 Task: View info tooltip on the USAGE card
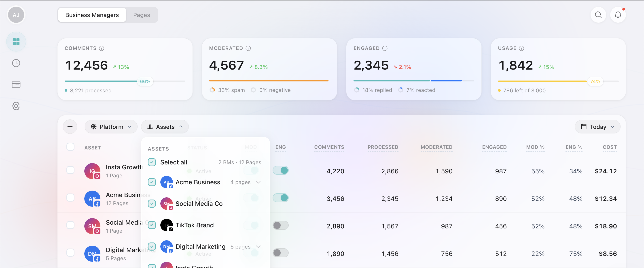(x=521, y=48)
